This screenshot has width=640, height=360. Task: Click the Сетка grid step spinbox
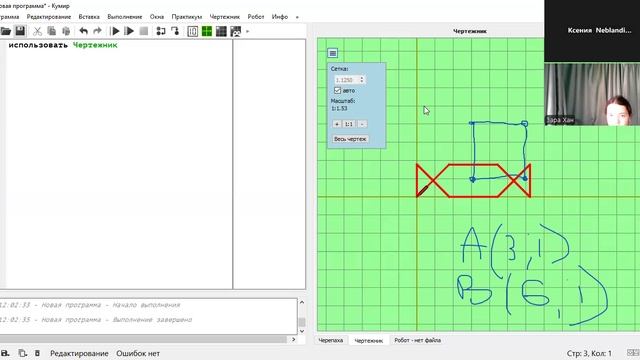coord(349,80)
